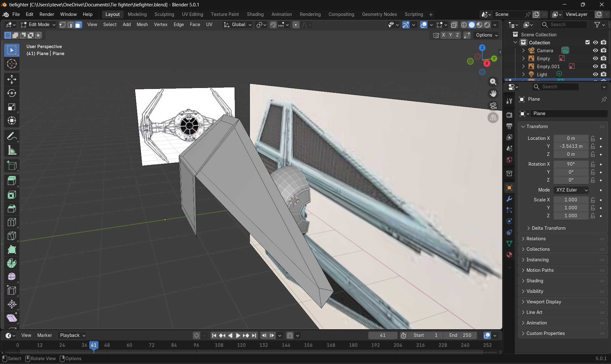Click zoom magnifier icon in viewport
The height and width of the screenshot is (364, 611).
tap(493, 82)
